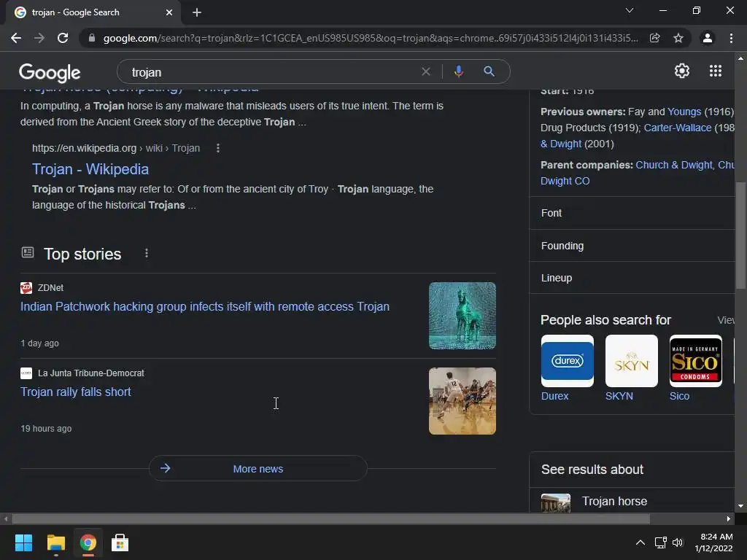Clear the search box text
747x560 pixels.
pyautogui.click(x=426, y=72)
